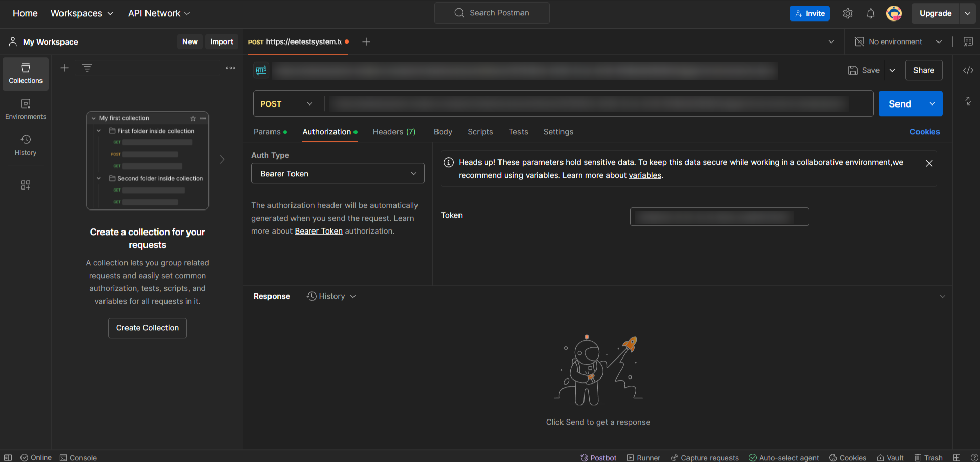Click into the Token input field
This screenshot has width=980, height=462.
tap(719, 217)
